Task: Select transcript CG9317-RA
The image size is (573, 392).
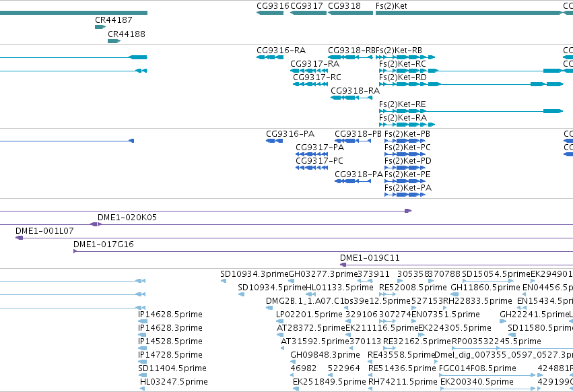Action: pos(309,71)
